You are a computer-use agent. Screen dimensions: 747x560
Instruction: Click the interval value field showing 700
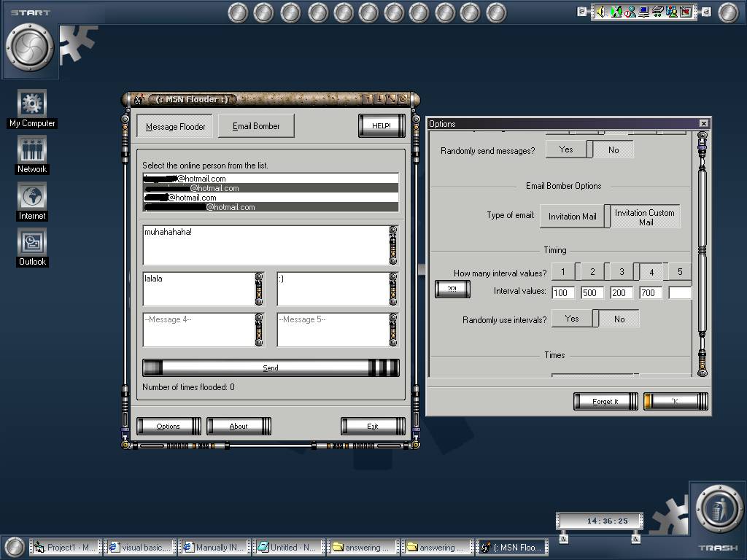click(x=650, y=292)
